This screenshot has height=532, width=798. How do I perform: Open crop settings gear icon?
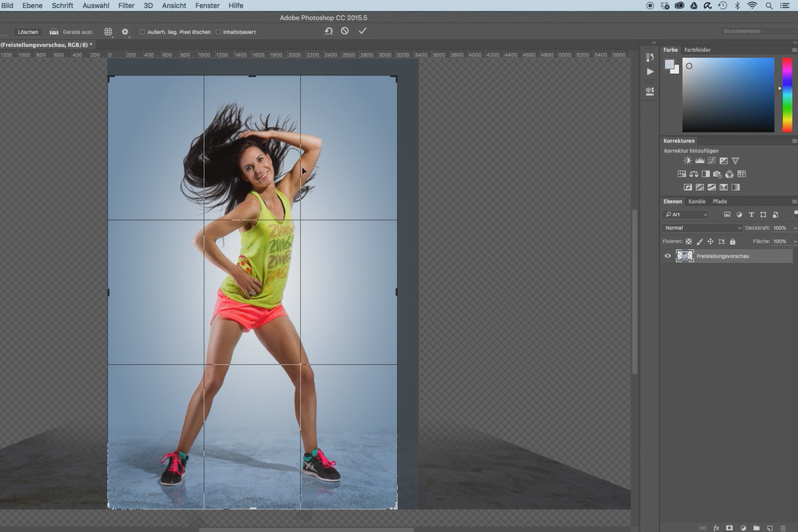point(125,31)
